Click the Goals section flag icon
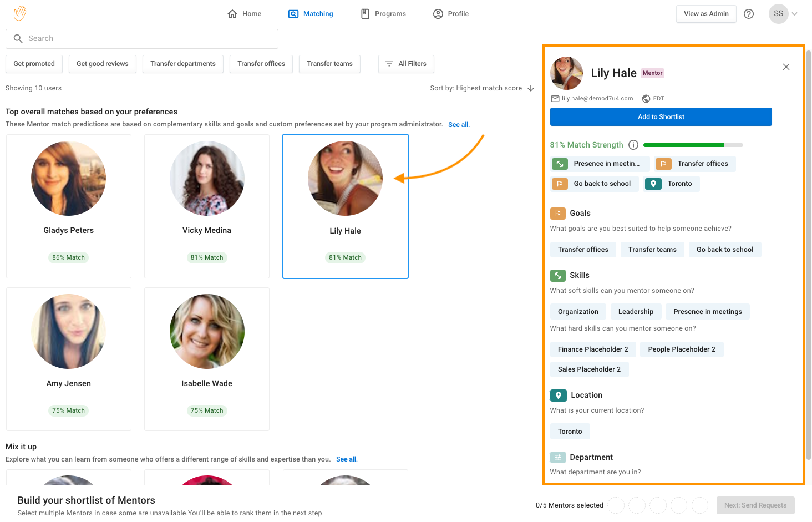 (558, 213)
